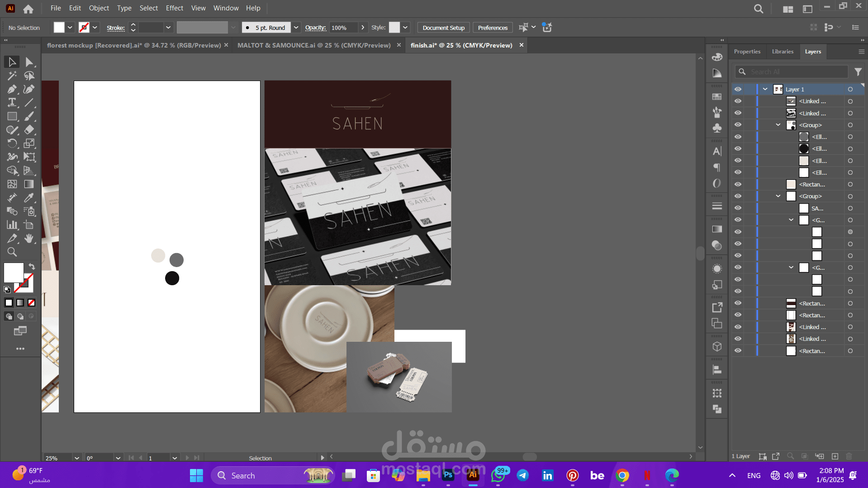Select the Type tool
This screenshot has width=868, height=488.
tap(12, 103)
